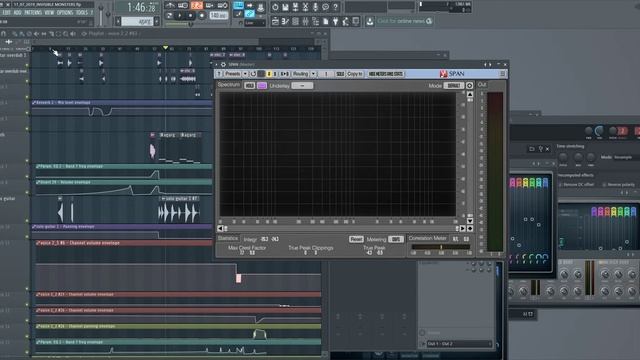Click the globe icon after online news
Screen dimensions: 640x360
pyautogui.click(x=429, y=21)
